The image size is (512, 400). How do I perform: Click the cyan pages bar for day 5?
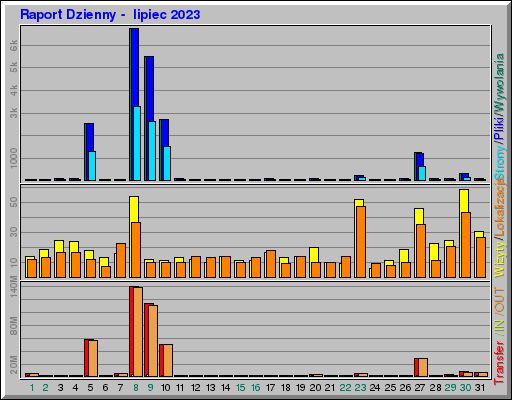point(92,166)
